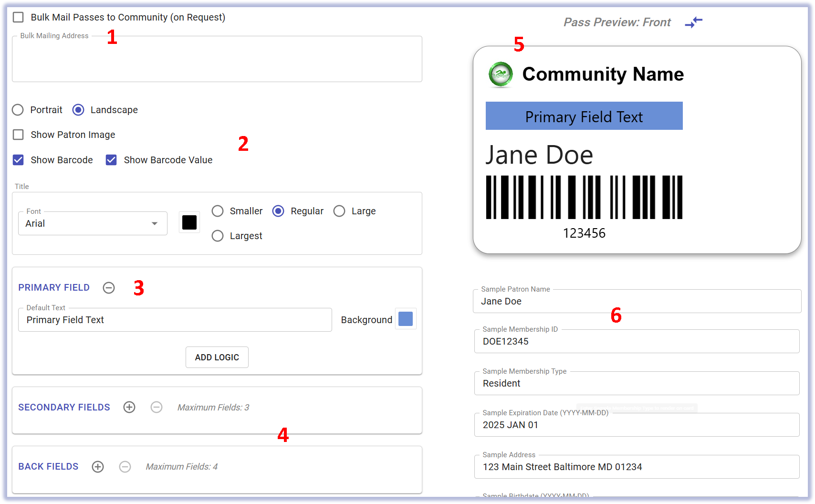Click the Maximum Fields: 4 note
The image size is (815, 504).
click(182, 467)
